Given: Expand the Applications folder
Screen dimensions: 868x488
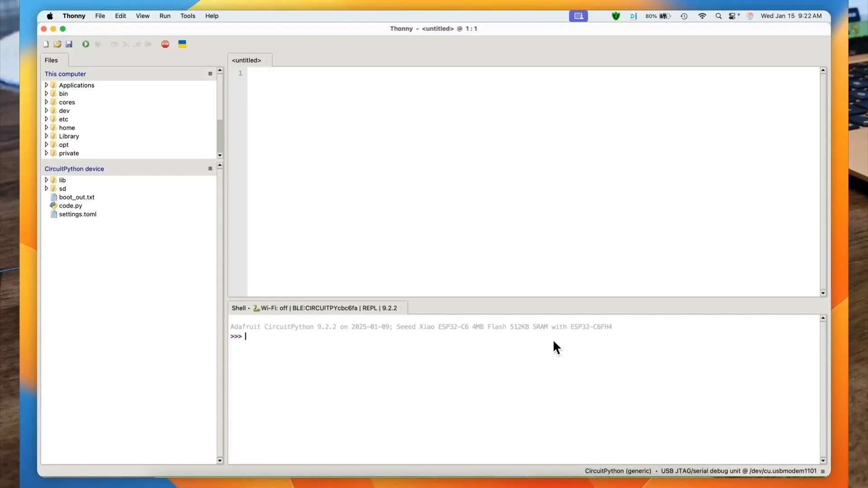Looking at the screenshot, I should [46, 85].
